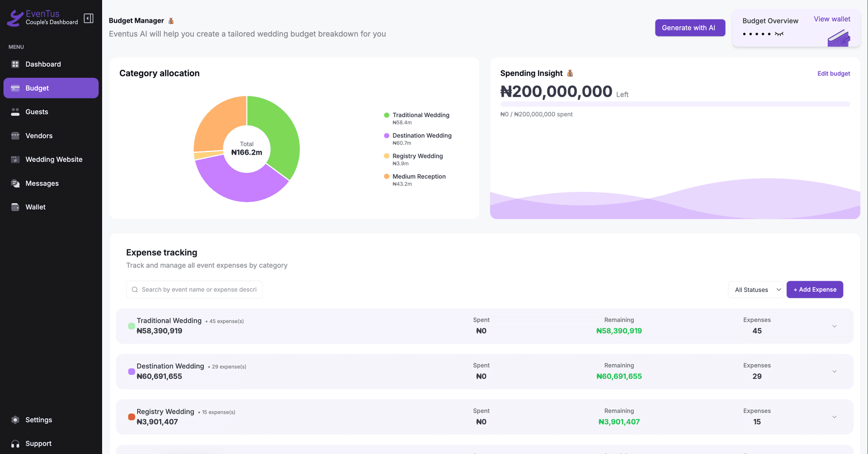Open Support using the headset icon
This screenshot has width=868, height=454.
[15, 444]
